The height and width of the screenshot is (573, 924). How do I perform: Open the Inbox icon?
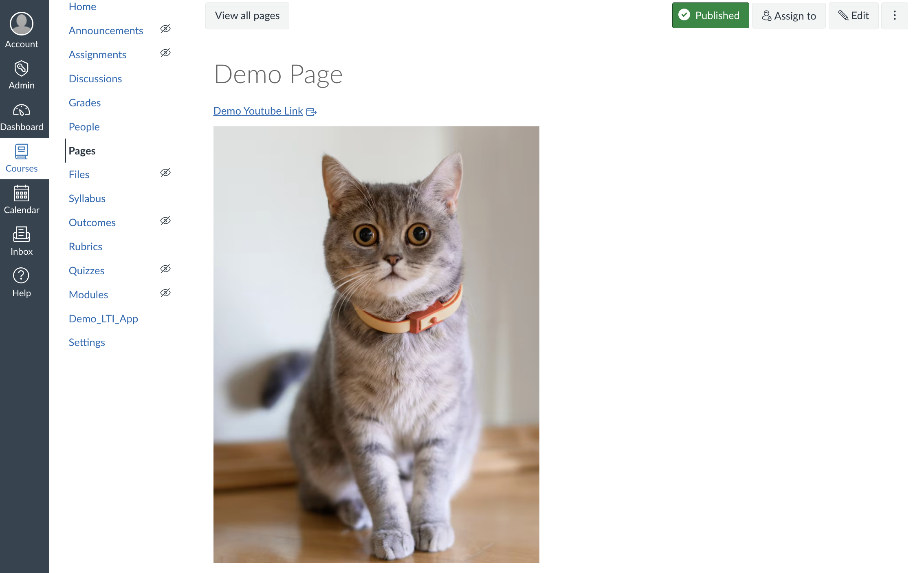point(22,235)
